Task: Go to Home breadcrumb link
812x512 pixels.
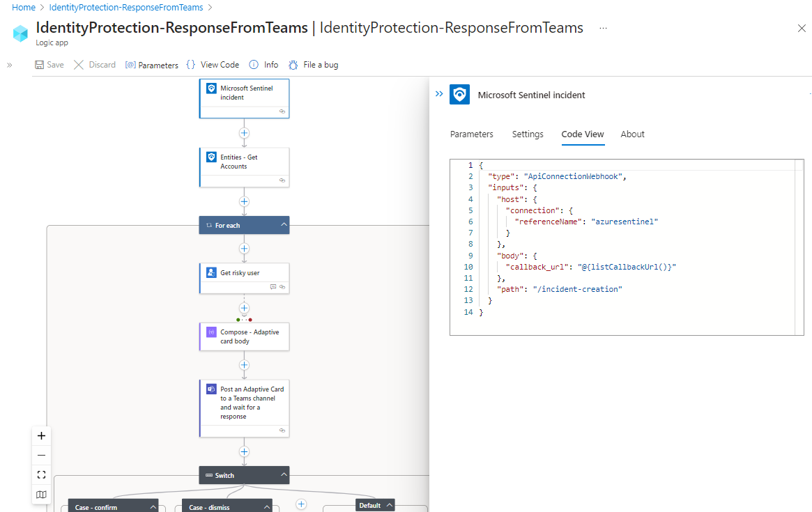Action: pyautogui.click(x=24, y=8)
